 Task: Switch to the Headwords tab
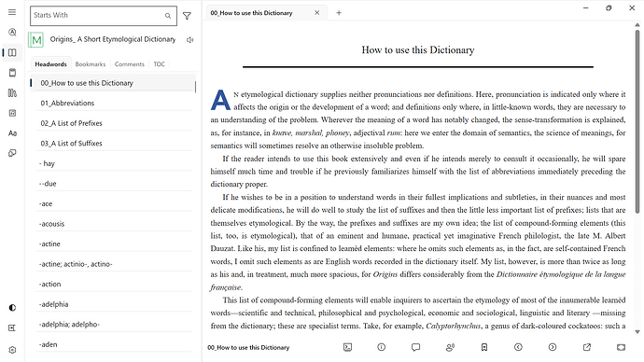point(50,64)
